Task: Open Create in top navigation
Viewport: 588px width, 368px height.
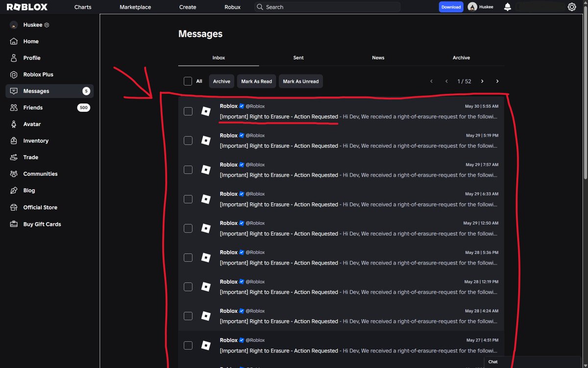Action: (x=188, y=7)
